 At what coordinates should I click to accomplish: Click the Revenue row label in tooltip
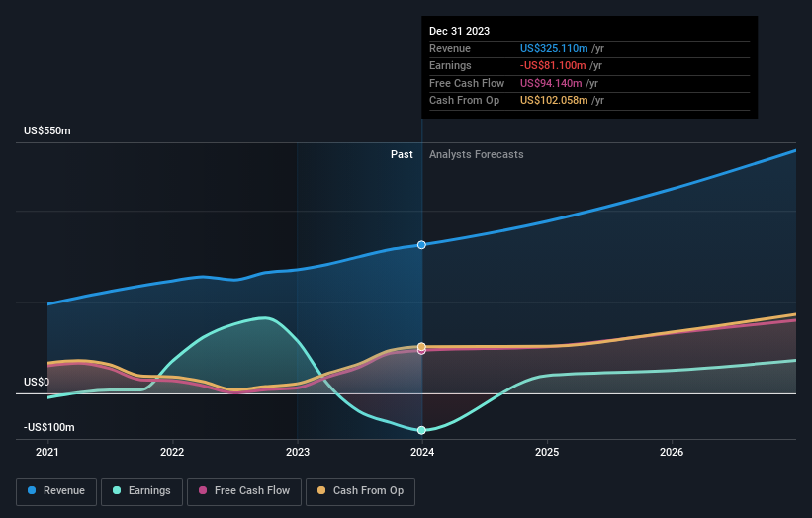450,48
